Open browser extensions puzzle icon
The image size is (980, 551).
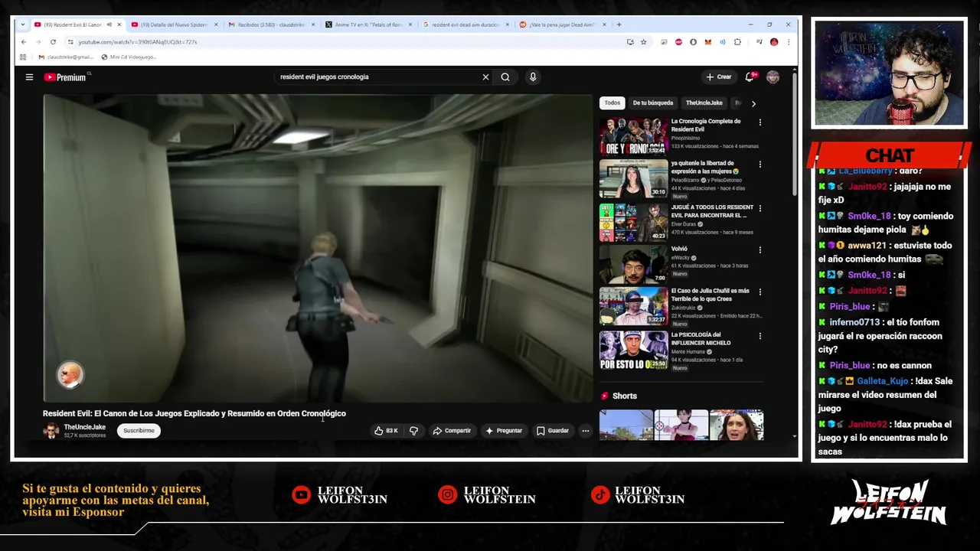click(x=737, y=42)
